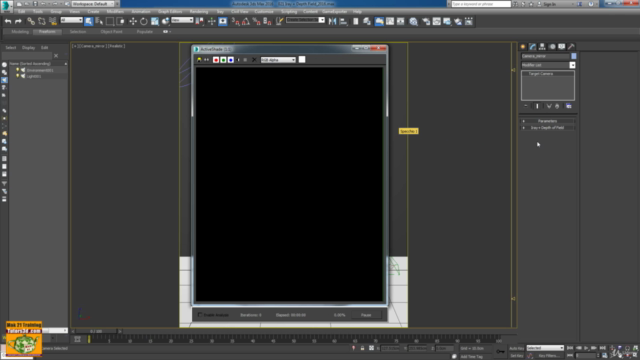Open the selection filter dropdown
The image size is (640, 360).
coord(71,20)
